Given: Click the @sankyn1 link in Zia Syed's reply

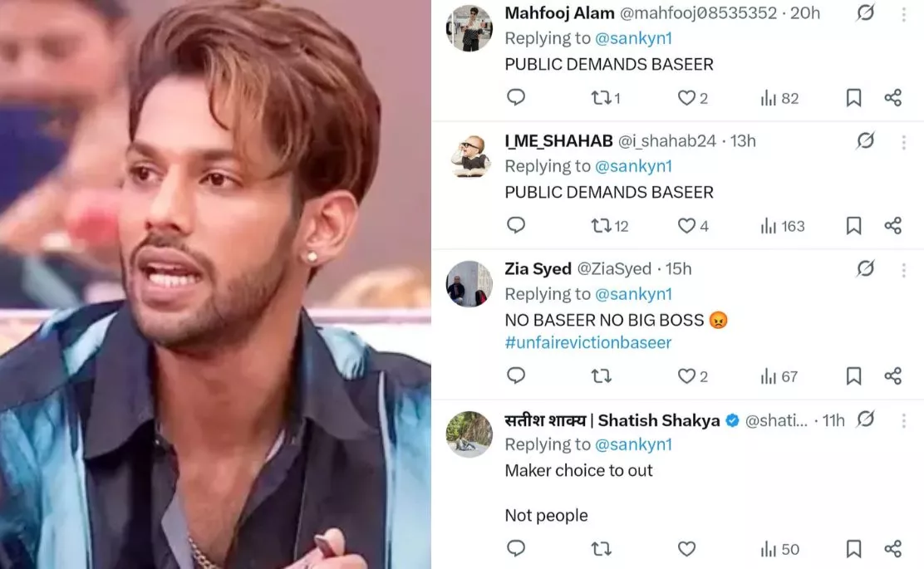Looking at the screenshot, I should (x=633, y=294).
